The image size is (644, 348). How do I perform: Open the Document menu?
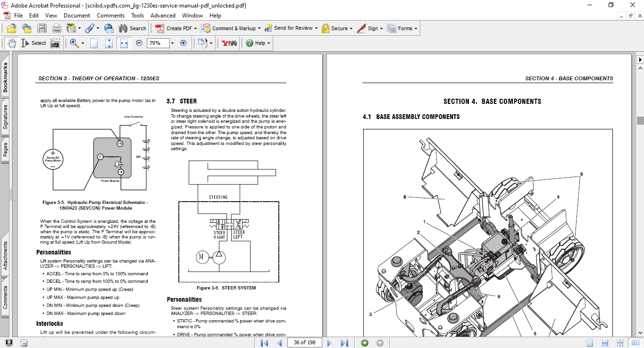coord(76,15)
